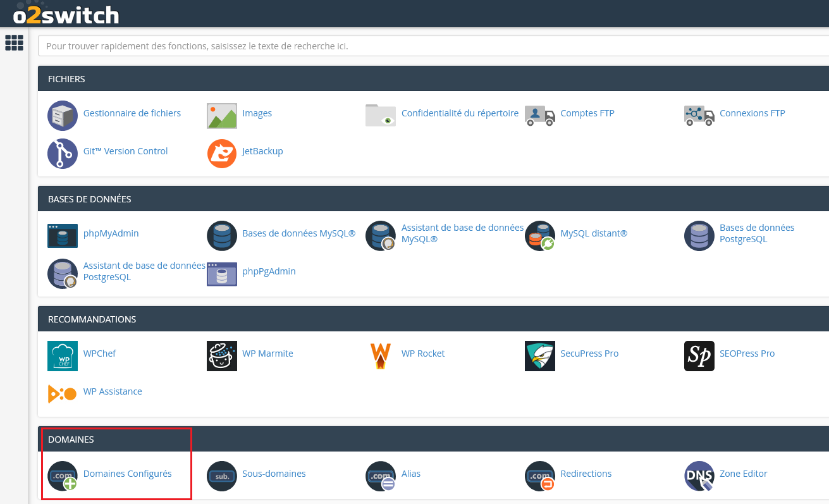Click Assistant de base de données PostgreSQL icon
This screenshot has width=829, height=504.
[x=63, y=274]
